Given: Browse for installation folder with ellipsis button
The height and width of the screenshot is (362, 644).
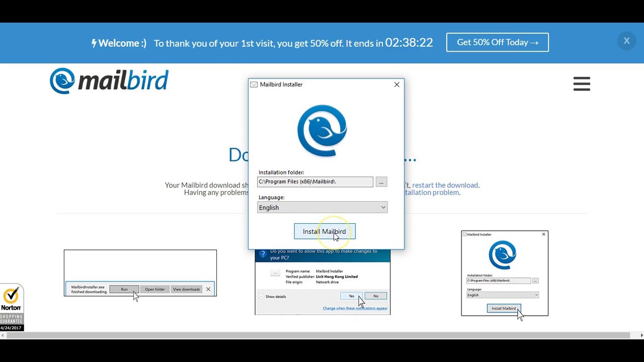Looking at the screenshot, I should 381,182.
